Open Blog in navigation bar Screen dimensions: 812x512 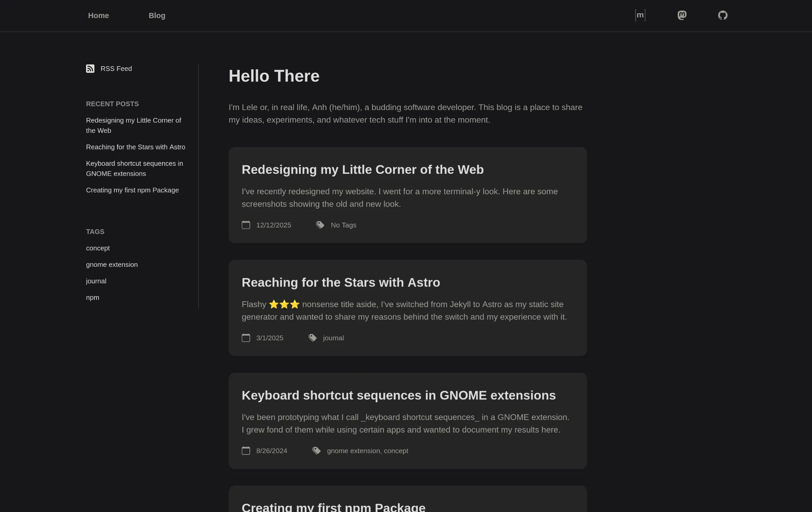157,16
